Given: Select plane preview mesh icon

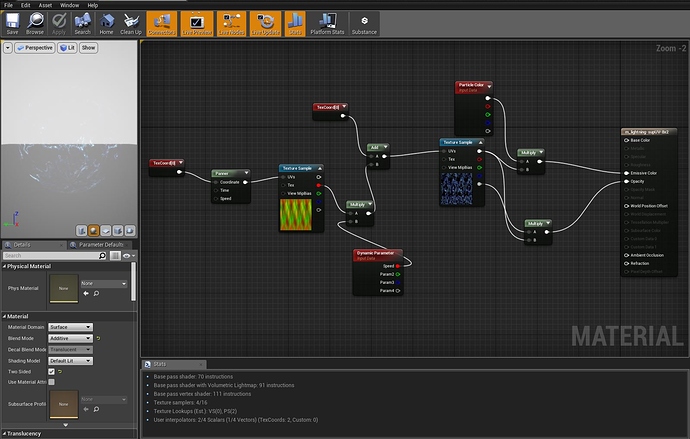Looking at the screenshot, I should coord(106,230).
